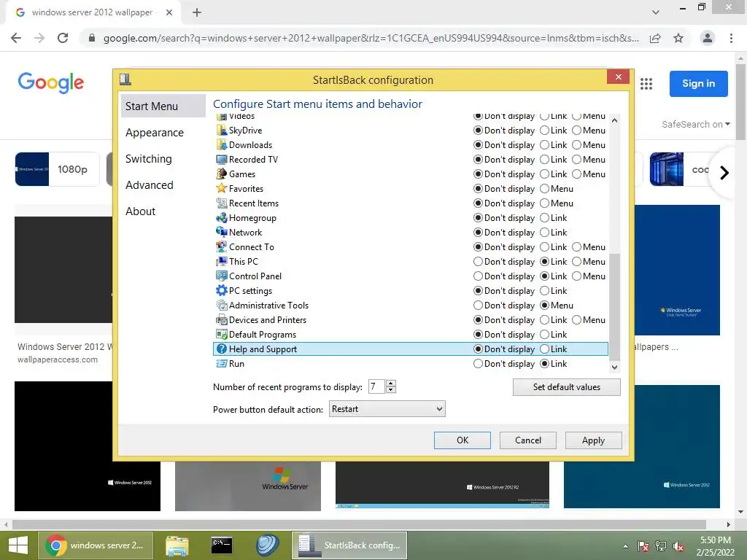
Task: Expand Chrome tab search chevron
Action: [x=656, y=12]
